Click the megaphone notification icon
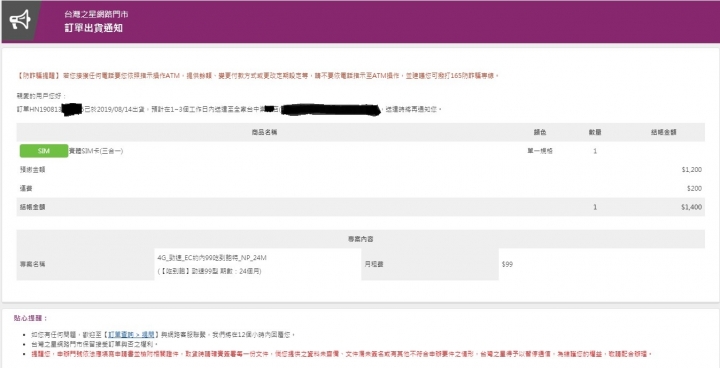Screen dimensions: 720x368 tap(20, 21)
